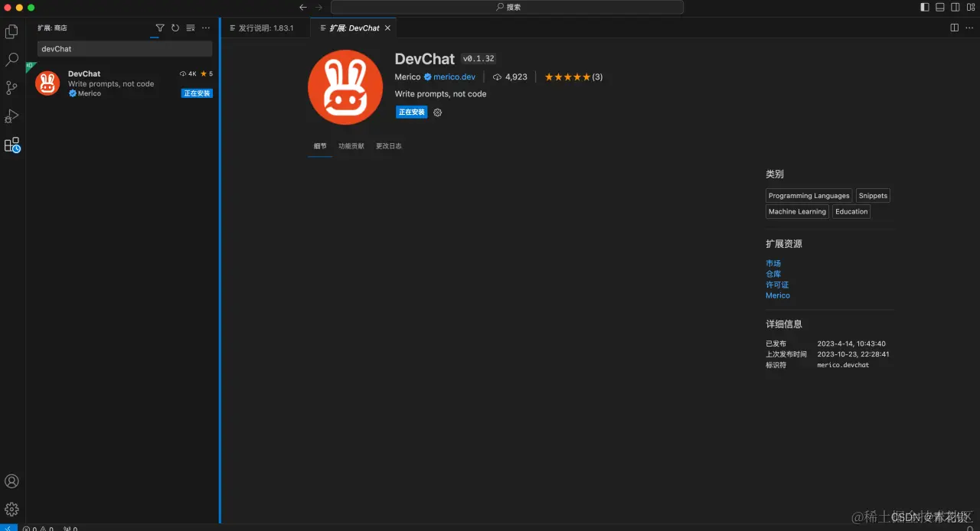Screen dimensions: 980x531
Task: Open the Manage gear in activity bar
Action: coord(11,509)
